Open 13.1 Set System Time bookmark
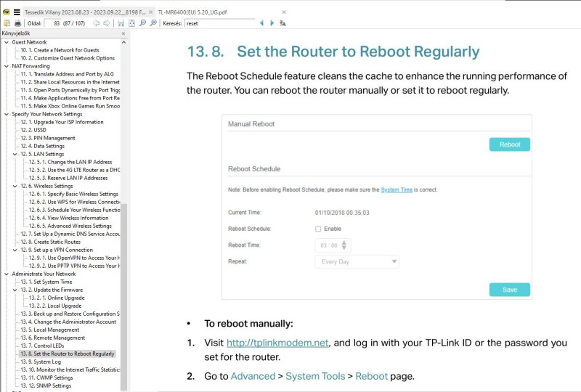 point(46,282)
